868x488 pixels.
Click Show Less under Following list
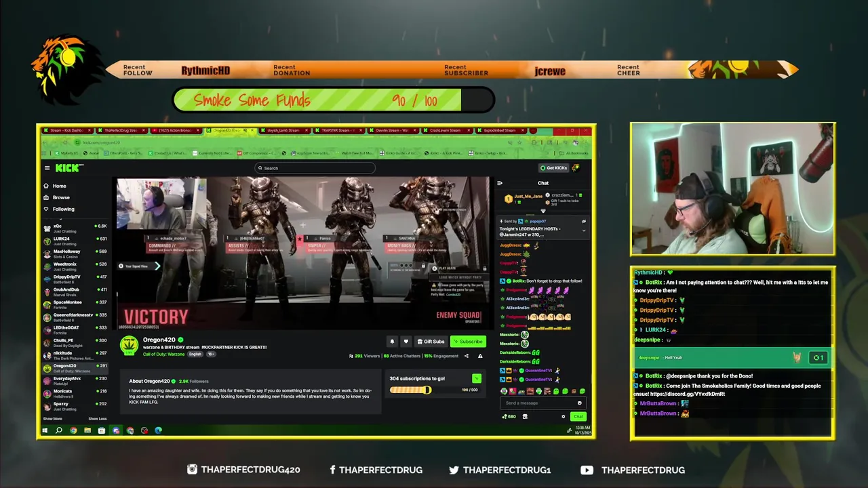coord(98,419)
